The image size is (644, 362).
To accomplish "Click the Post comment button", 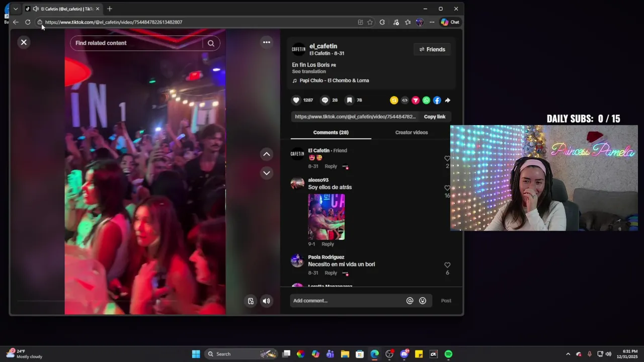I will pos(446,301).
